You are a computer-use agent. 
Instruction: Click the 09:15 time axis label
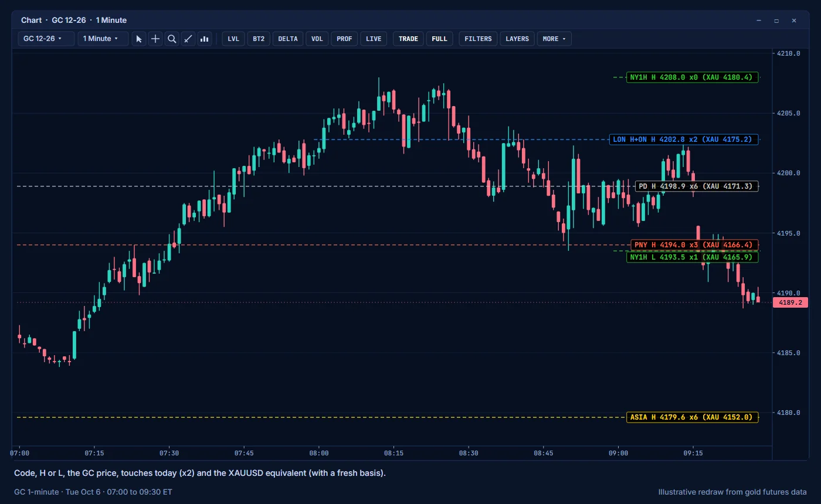pos(693,453)
